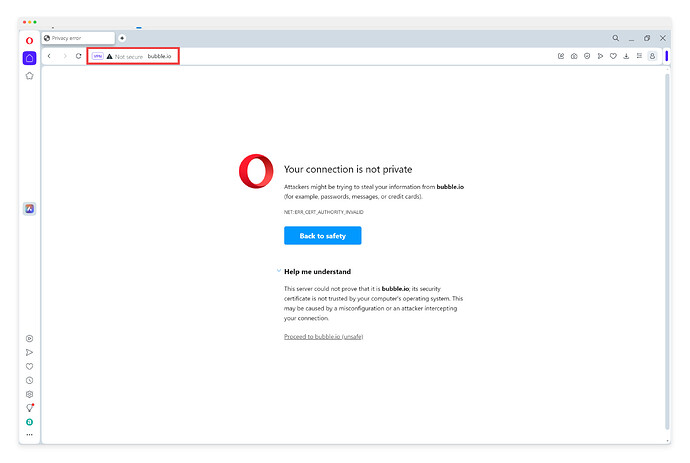
Task: Open the Opera main menu logo
Action: pos(29,41)
